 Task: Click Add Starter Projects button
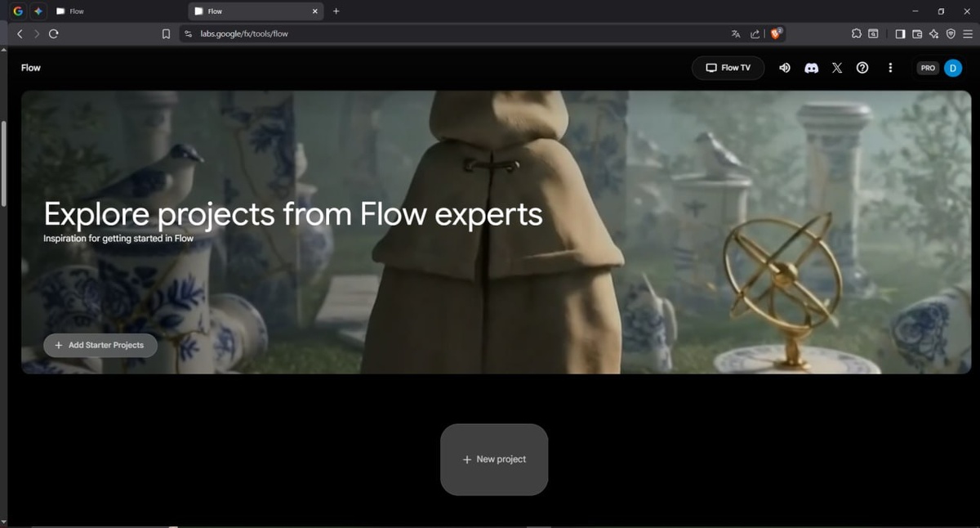(x=100, y=345)
